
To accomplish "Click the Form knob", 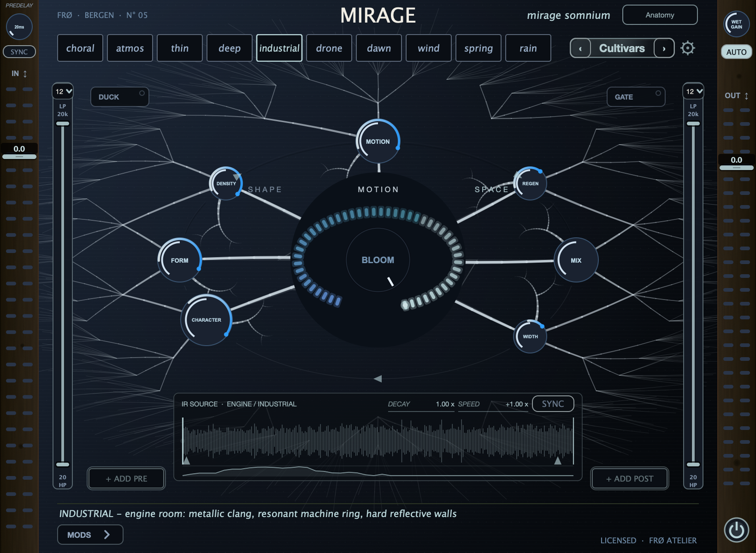I will 180,260.
